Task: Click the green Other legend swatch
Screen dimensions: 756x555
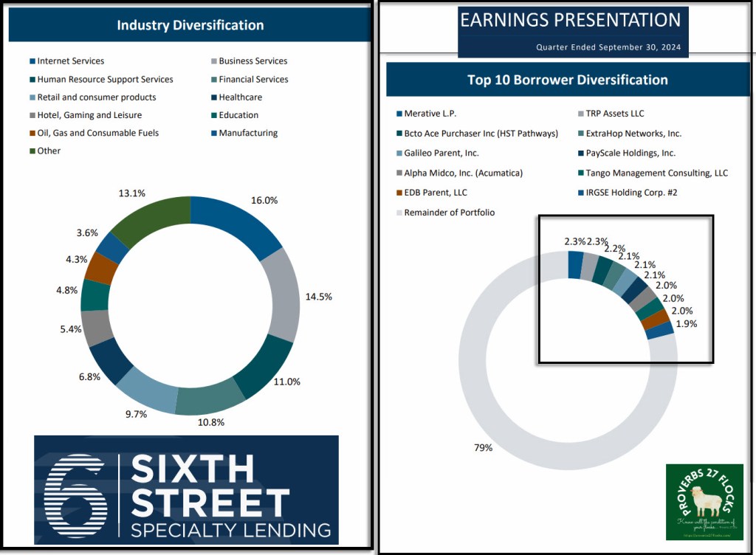Action: (32, 151)
